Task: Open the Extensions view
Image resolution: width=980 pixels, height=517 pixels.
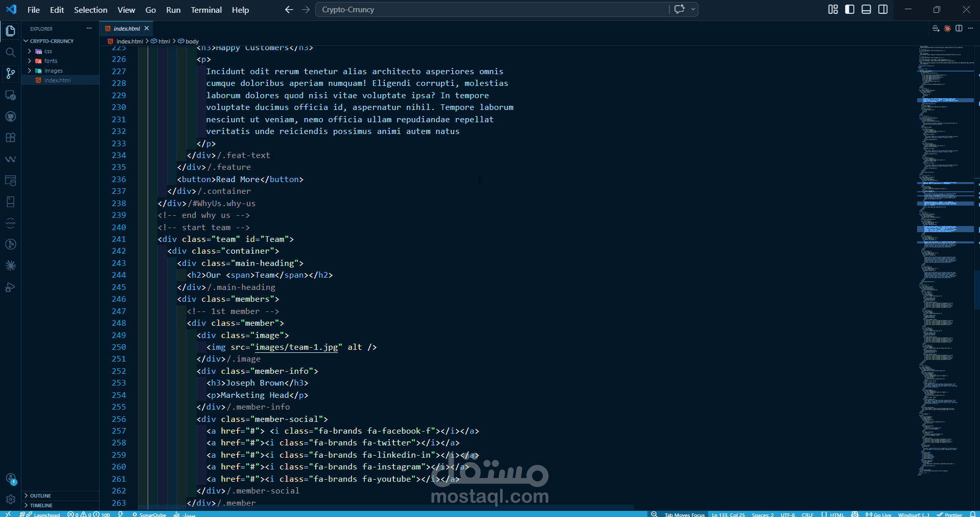Action: (x=10, y=138)
